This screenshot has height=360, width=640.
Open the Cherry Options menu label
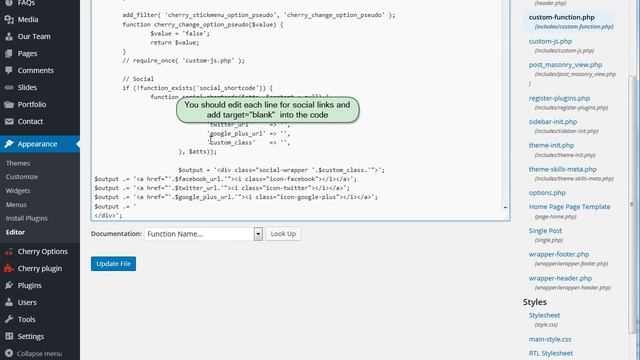[42, 251]
